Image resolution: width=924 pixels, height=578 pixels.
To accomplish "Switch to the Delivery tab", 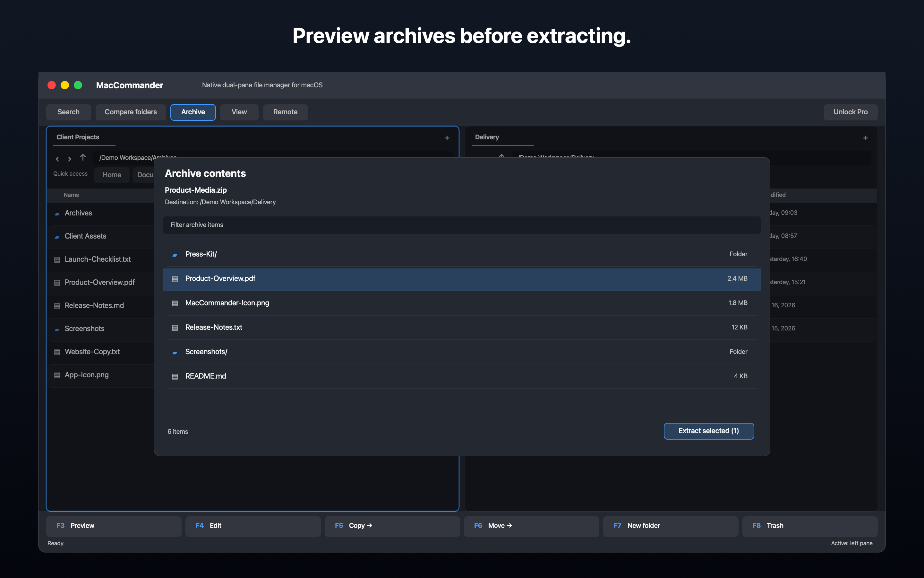I will [x=487, y=137].
